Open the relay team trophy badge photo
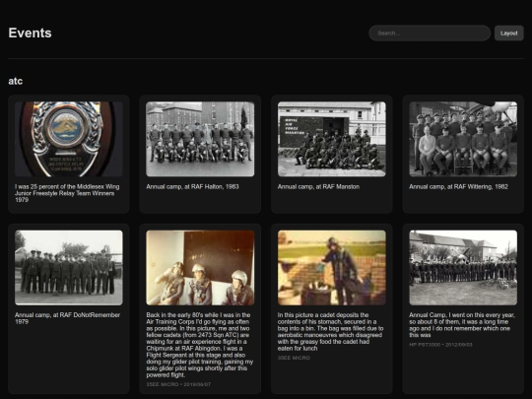Viewport: 532px width, 399px height. click(69, 139)
